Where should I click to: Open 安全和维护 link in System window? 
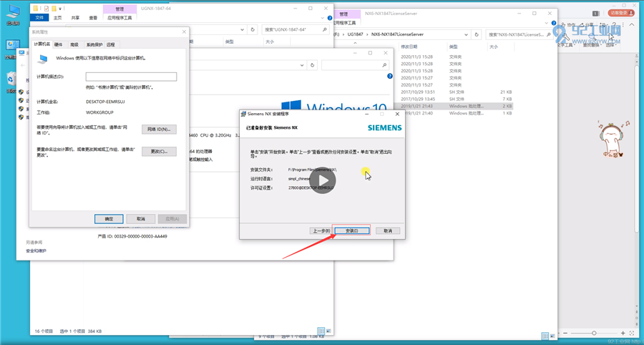pyautogui.click(x=36, y=251)
